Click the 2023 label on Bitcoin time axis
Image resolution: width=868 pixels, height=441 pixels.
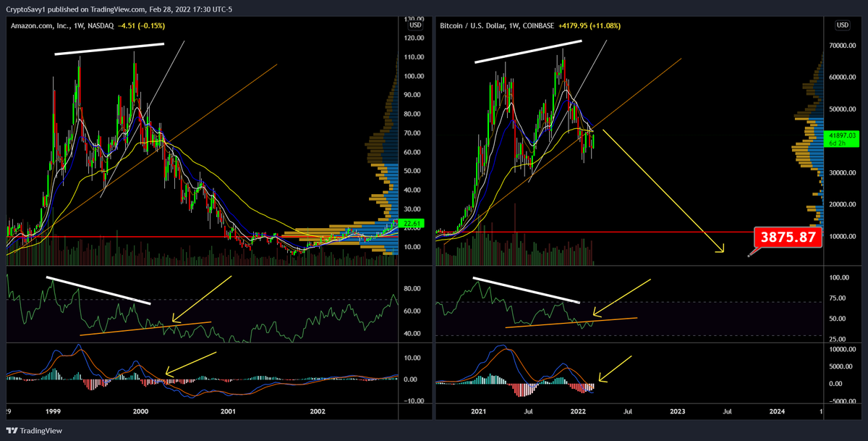pos(677,410)
